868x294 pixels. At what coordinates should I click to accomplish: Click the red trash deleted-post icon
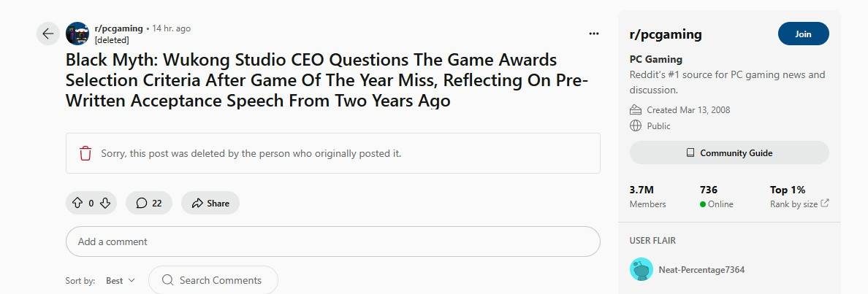coord(85,153)
